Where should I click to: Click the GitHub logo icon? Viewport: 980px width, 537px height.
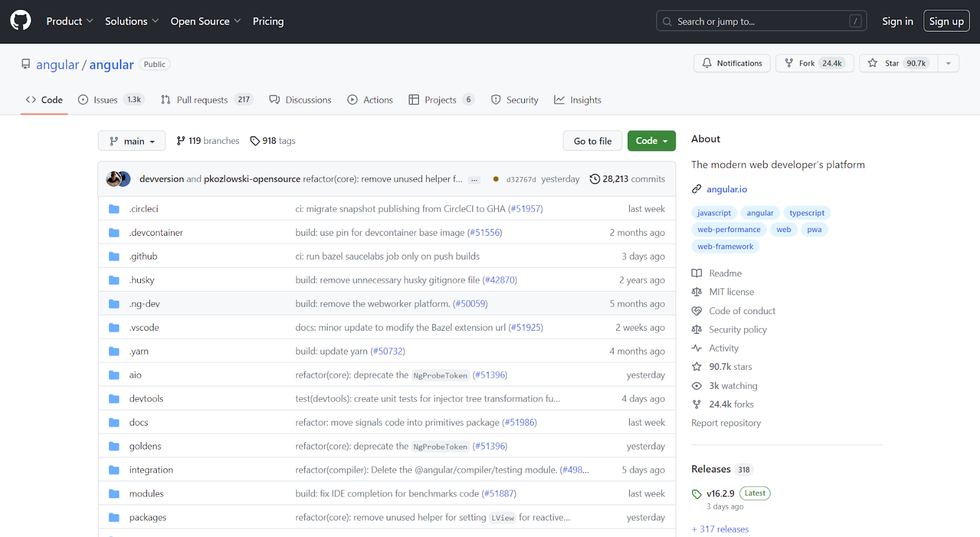[x=20, y=21]
